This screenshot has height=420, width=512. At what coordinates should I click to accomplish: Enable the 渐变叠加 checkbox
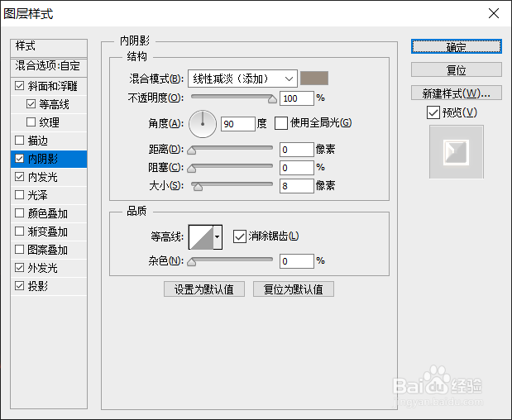tap(19, 231)
